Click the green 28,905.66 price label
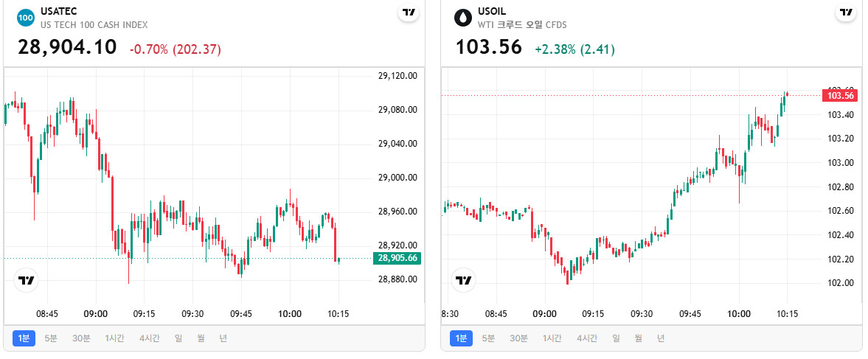 pos(397,258)
